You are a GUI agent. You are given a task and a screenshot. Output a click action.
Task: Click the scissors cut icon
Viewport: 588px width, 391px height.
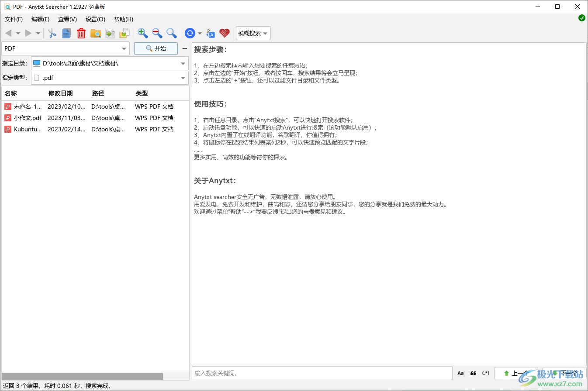52,33
